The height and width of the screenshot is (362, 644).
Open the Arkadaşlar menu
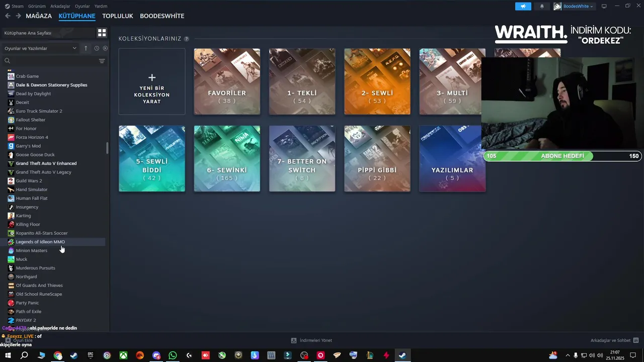pos(60,6)
